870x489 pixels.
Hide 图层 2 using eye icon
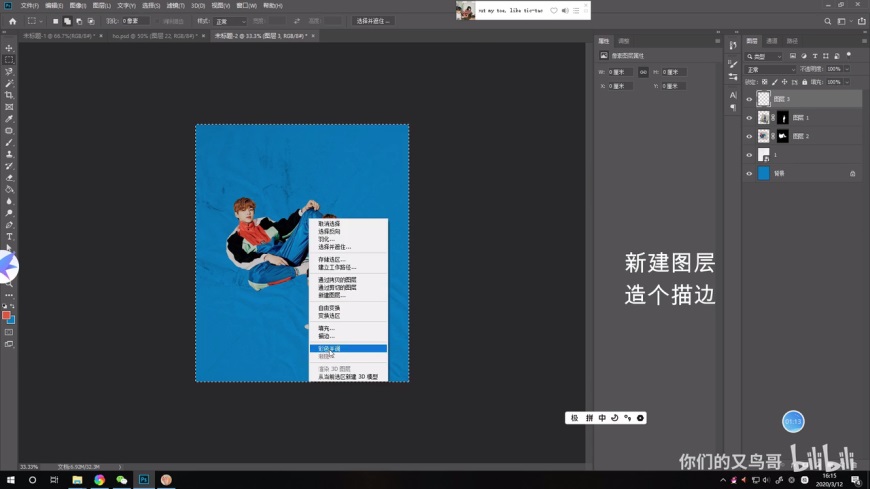tap(749, 136)
